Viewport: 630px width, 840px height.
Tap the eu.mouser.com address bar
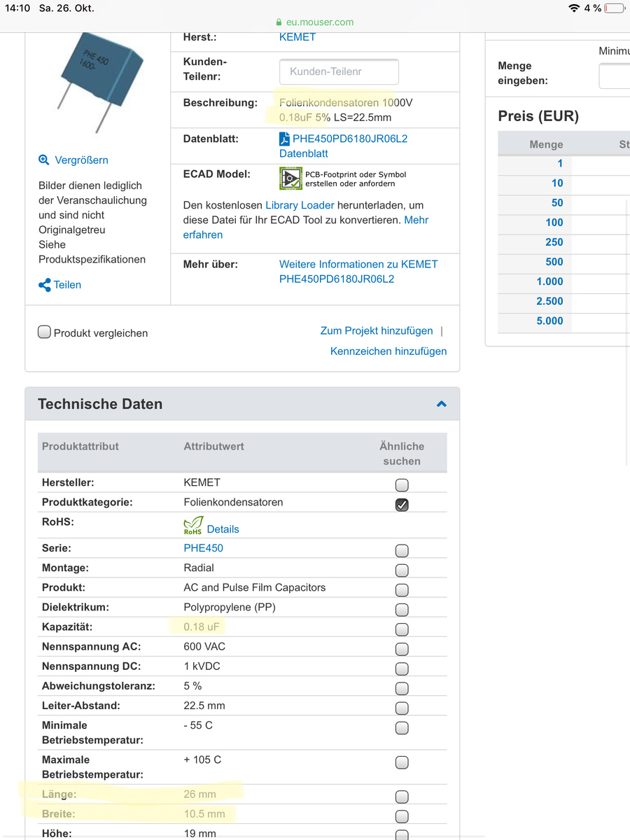coord(315,22)
